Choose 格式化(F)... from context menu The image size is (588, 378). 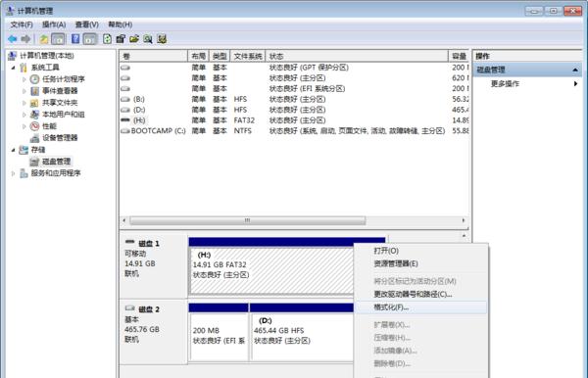click(420, 307)
